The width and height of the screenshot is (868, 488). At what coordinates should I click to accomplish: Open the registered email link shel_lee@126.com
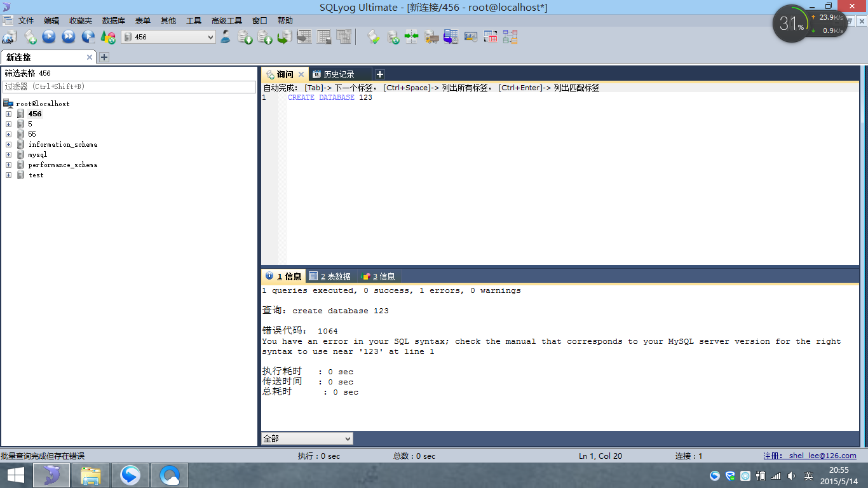(810, 456)
